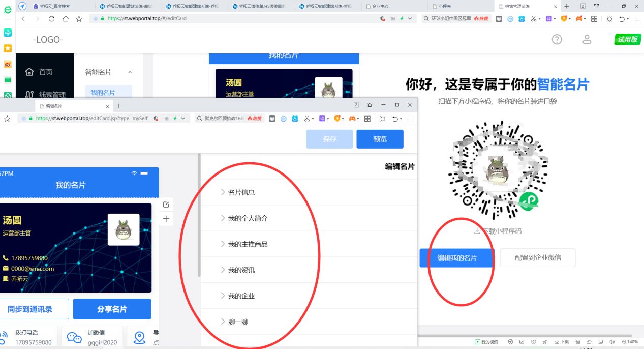Click the vertical scrollbar of edit panel
Screen dimensions: 644x349
(x=199, y=215)
